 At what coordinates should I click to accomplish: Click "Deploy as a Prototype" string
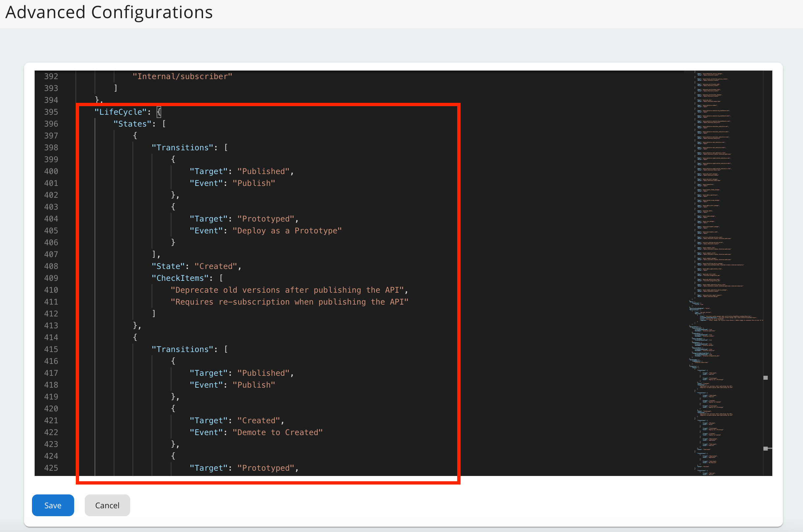point(287,231)
